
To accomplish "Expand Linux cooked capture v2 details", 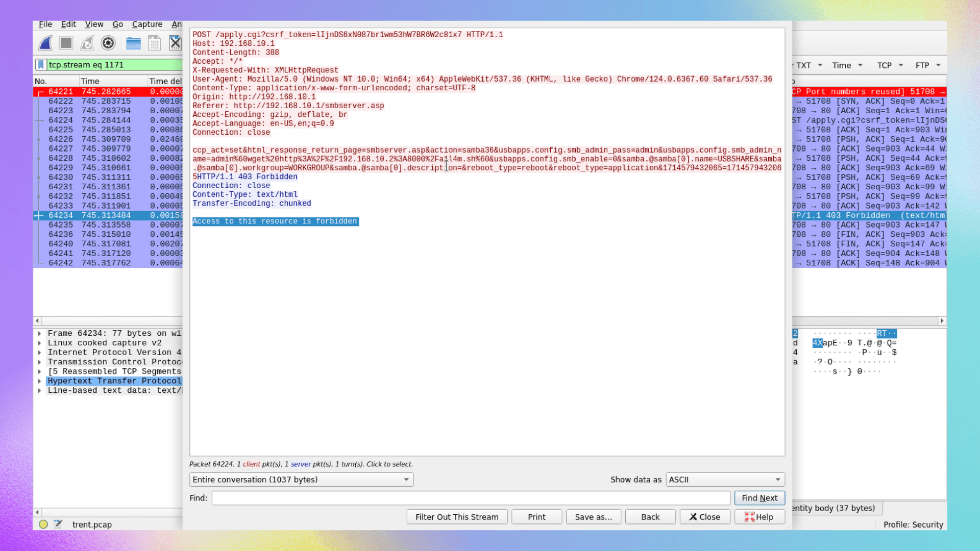I will click(39, 343).
